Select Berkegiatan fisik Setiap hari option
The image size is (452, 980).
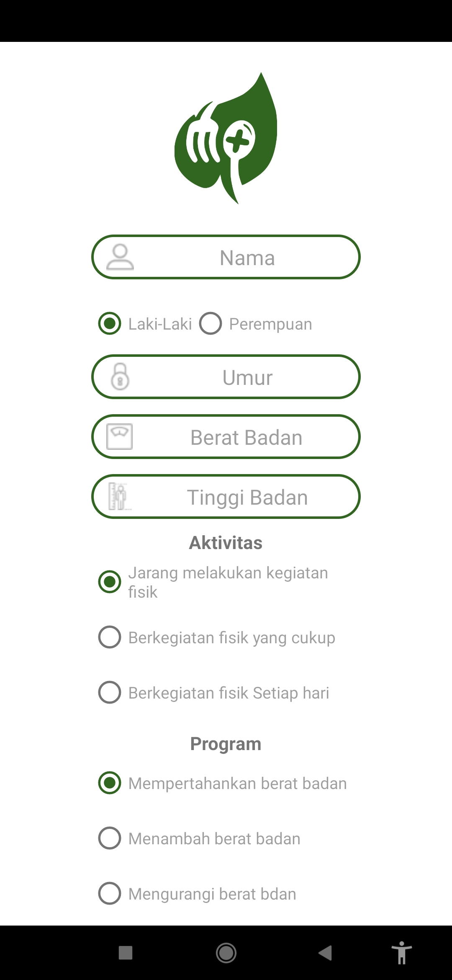click(110, 692)
